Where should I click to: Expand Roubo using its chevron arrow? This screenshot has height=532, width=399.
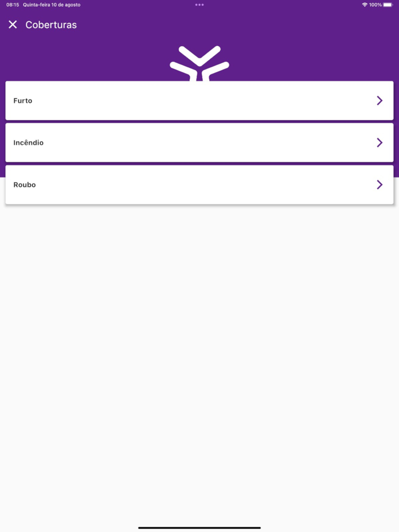click(x=380, y=185)
